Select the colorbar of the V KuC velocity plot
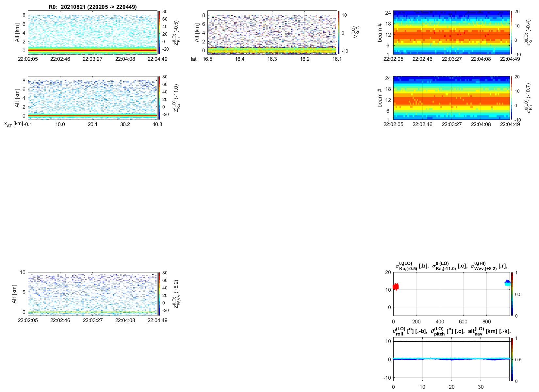This screenshot has width=539, height=392. click(x=339, y=32)
